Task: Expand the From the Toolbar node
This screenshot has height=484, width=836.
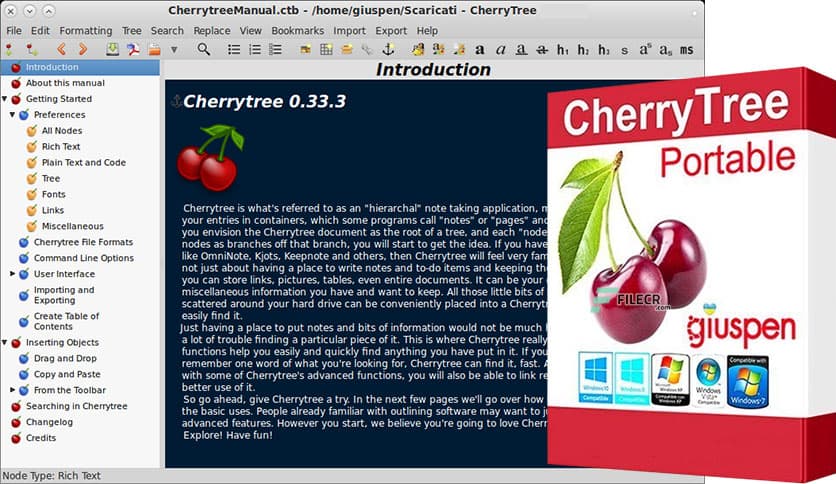Action: (12, 390)
